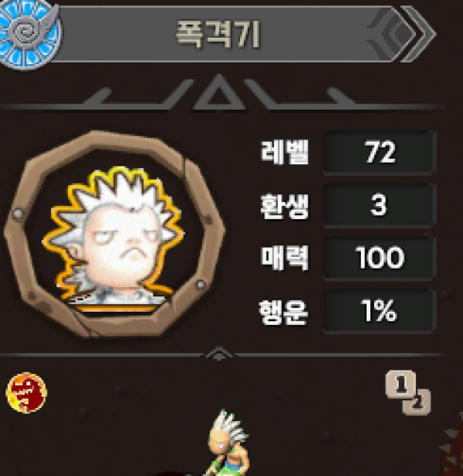Click the 행운 value field showing 1%
The height and width of the screenshot is (476, 463).
(380, 311)
